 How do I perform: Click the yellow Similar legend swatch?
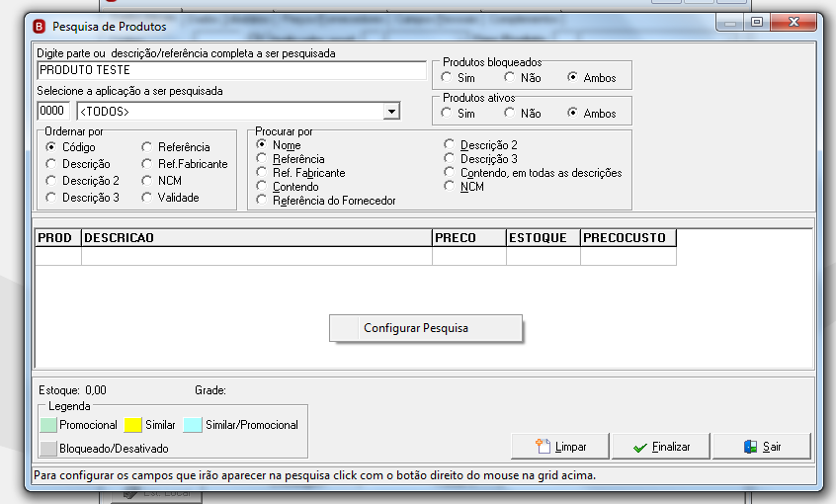coord(132,425)
